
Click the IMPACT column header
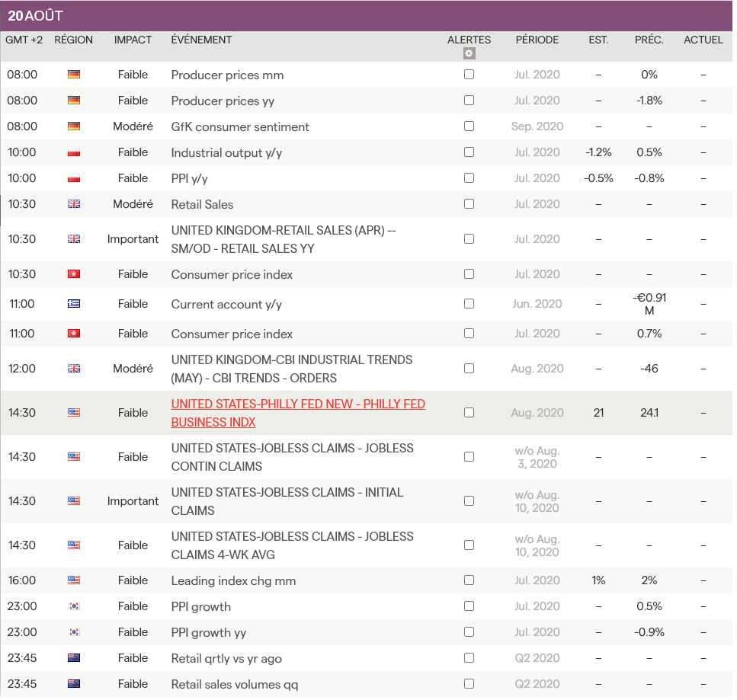click(x=133, y=40)
